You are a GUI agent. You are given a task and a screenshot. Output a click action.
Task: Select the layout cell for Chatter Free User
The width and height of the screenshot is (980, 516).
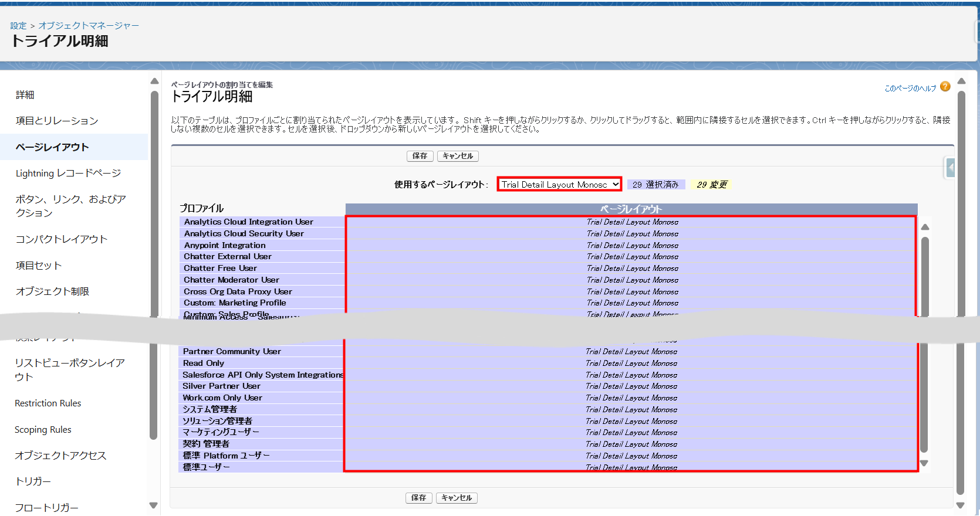631,269
